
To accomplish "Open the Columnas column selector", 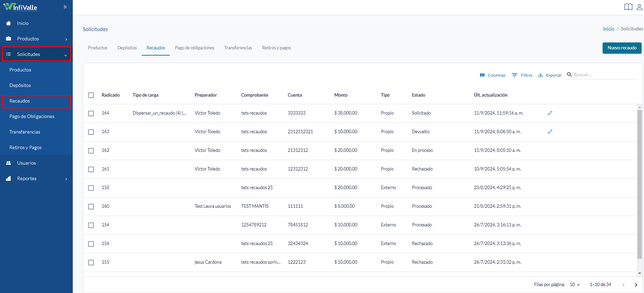I will click(x=492, y=75).
